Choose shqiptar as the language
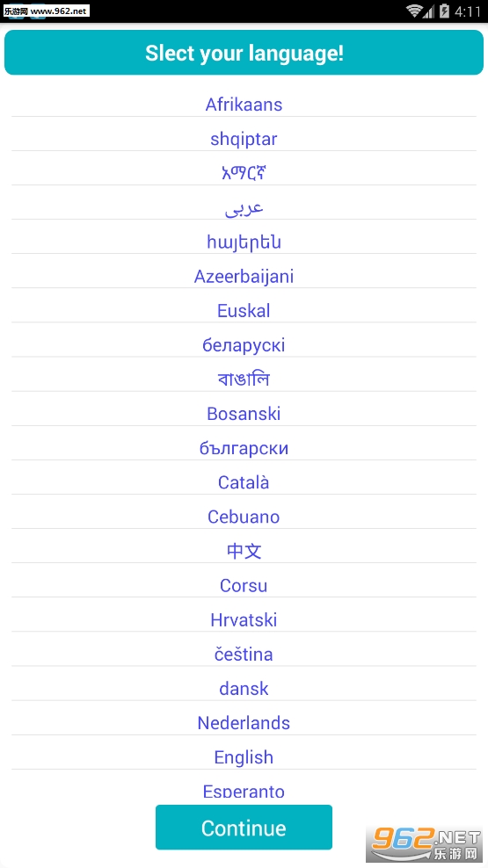 click(x=244, y=139)
